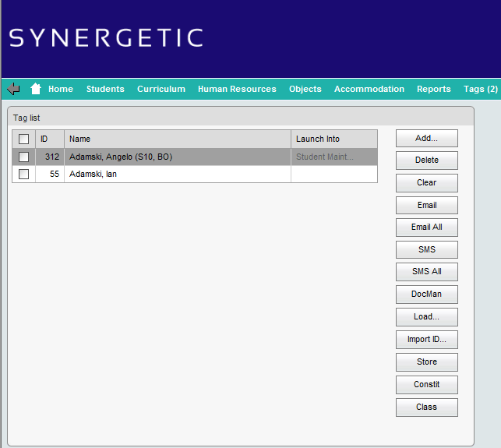The height and width of the screenshot is (448, 501).
Task: Select the row Adamski, Ian
Action: pos(195,175)
